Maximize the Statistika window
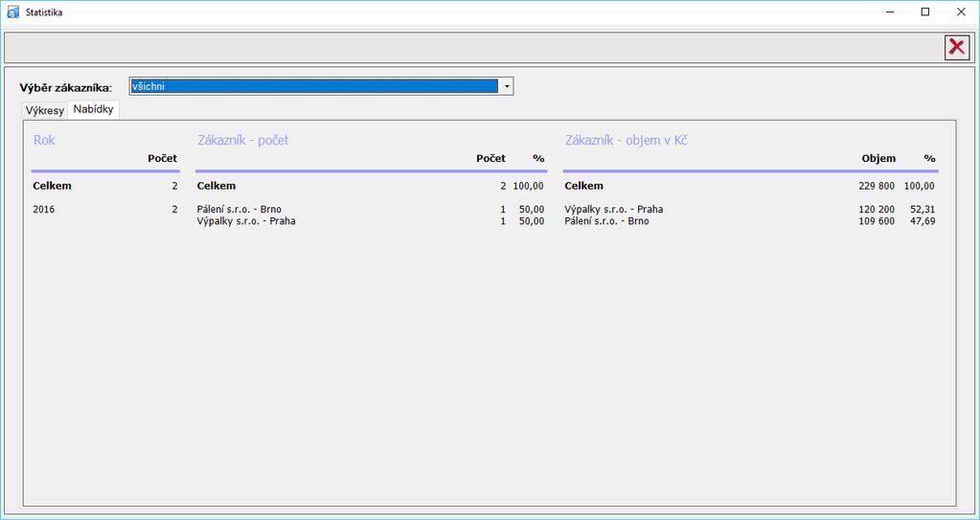980x520 pixels. pyautogui.click(x=925, y=11)
